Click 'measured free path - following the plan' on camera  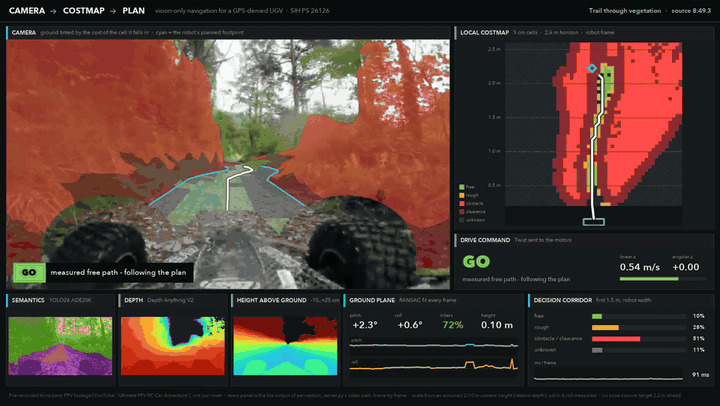tap(118, 272)
